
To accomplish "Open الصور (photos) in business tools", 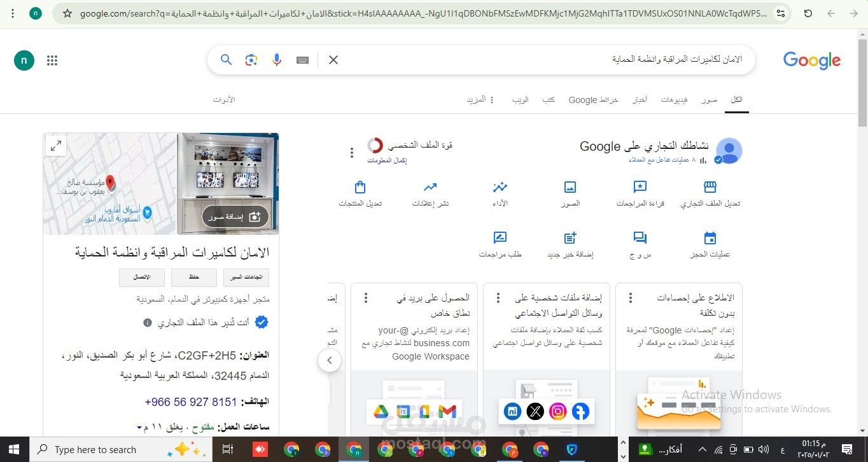I will click(570, 194).
